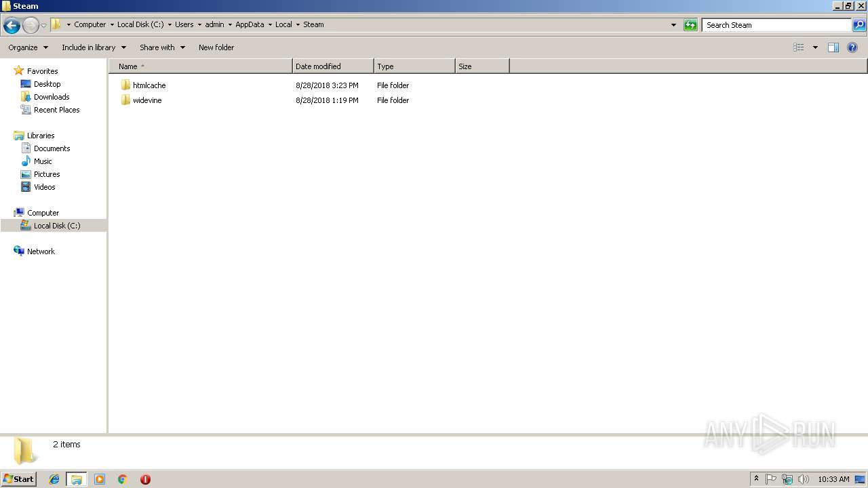
Task: Click the Forward navigation arrow
Action: [31, 26]
